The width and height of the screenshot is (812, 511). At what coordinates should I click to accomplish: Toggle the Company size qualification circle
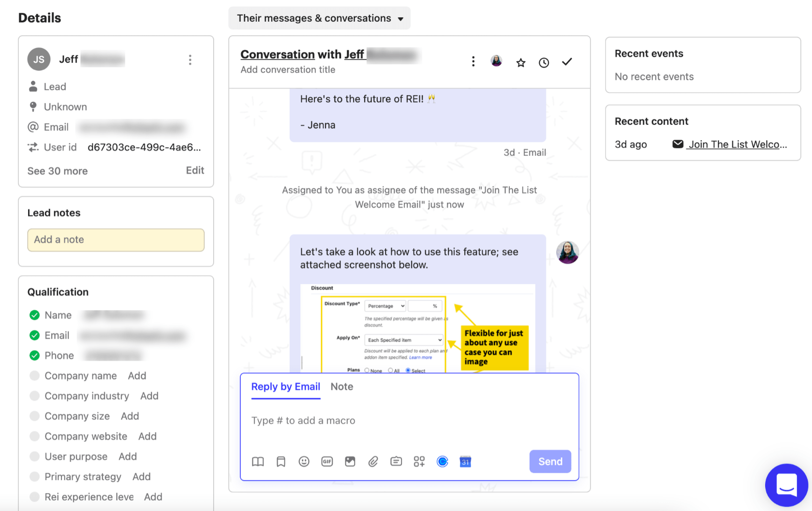(x=34, y=416)
